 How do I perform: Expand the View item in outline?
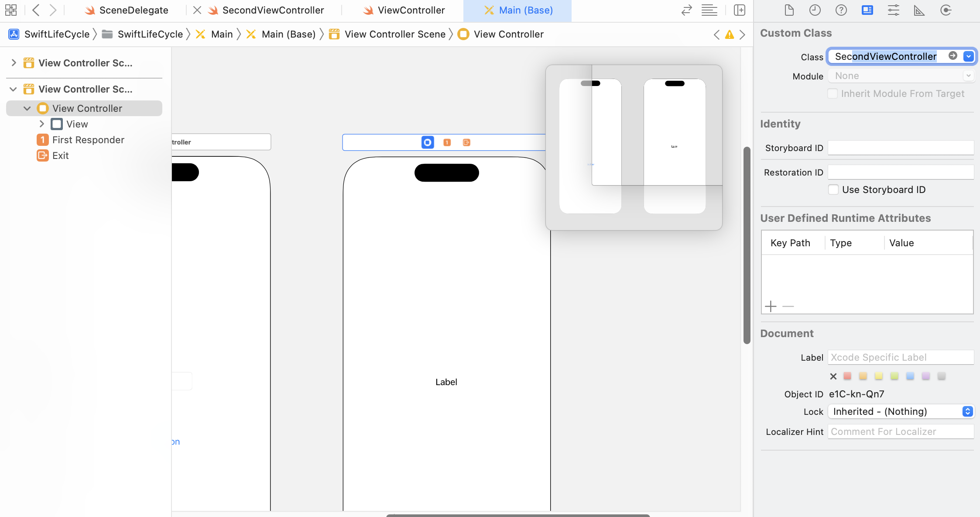point(42,124)
